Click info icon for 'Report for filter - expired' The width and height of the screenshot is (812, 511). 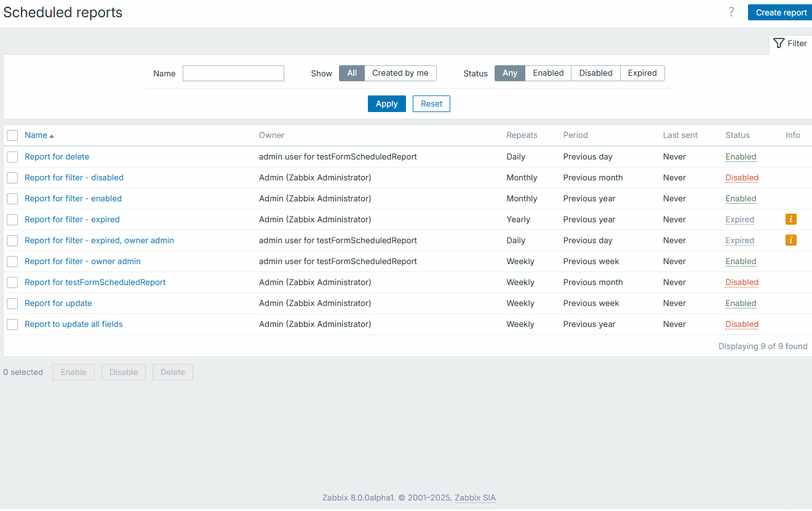point(790,219)
